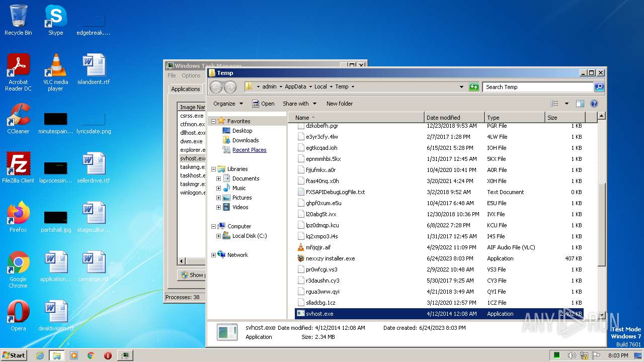The width and height of the screenshot is (644, 362).
Task: Collapse the Libraries tree node
Action: (x=213, y=169)
